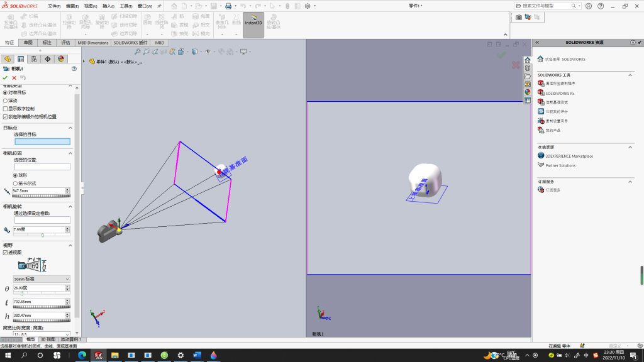Collapse the 目标点 section

pos(70,128)
